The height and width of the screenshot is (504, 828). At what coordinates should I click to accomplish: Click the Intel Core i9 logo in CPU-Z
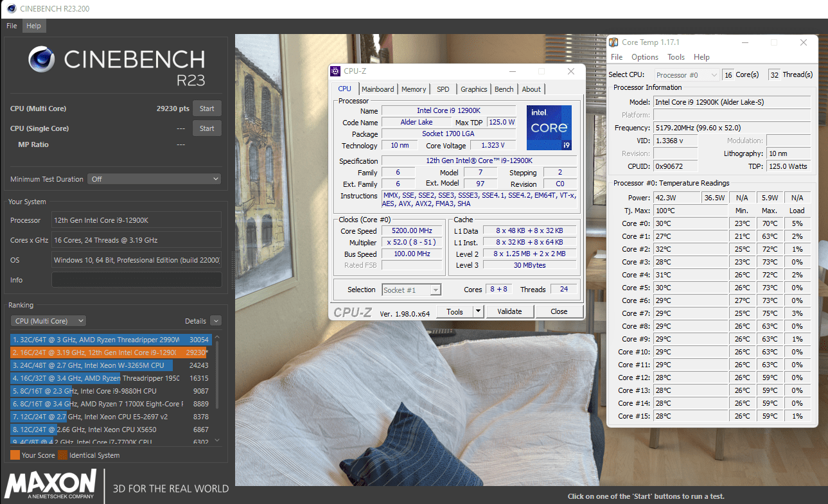coord(549,128)
